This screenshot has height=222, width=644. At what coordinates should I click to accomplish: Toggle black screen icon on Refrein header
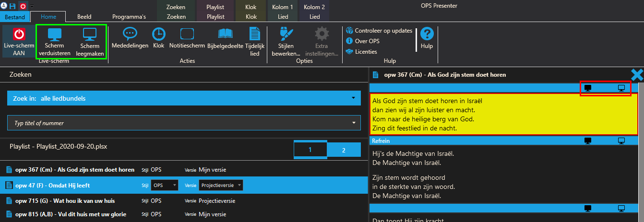pyautogui.click(x=587, y=140)
